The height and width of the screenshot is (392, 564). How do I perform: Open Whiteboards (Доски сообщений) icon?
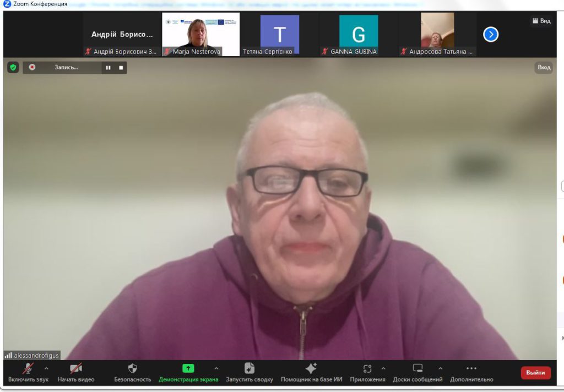pyautogui.click(x=417, y=369)
